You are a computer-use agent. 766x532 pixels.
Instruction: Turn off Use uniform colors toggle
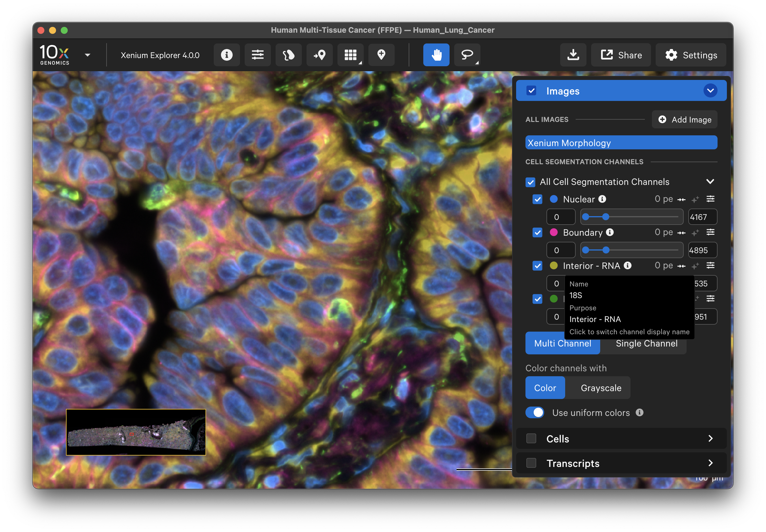tap(534, 413)
